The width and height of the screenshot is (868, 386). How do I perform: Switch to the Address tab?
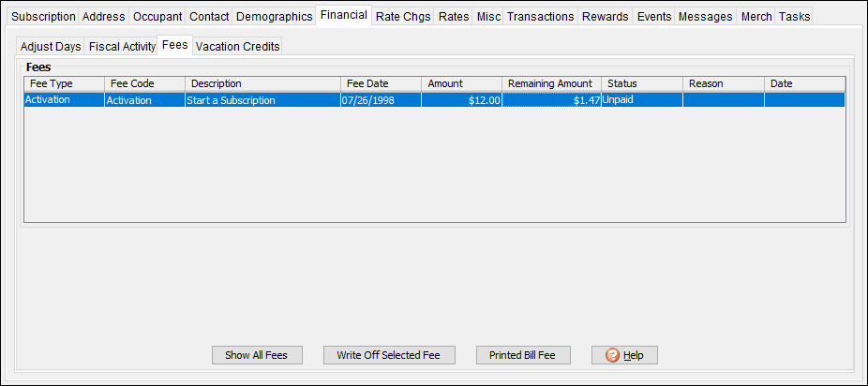pos(103,17)
